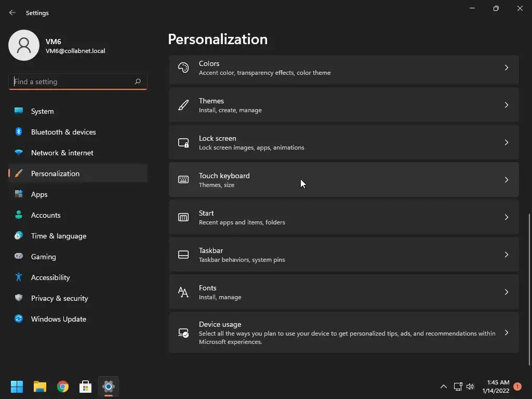Click the Device usage icon

pos(183,332)
